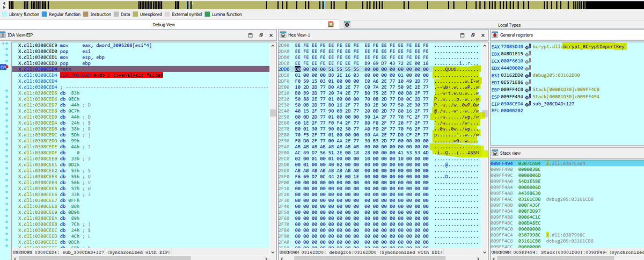Click the ASSM ASCII text in hex row 2EB0
The width and height of the screenshot is (644, 260).
click(472, 153)
